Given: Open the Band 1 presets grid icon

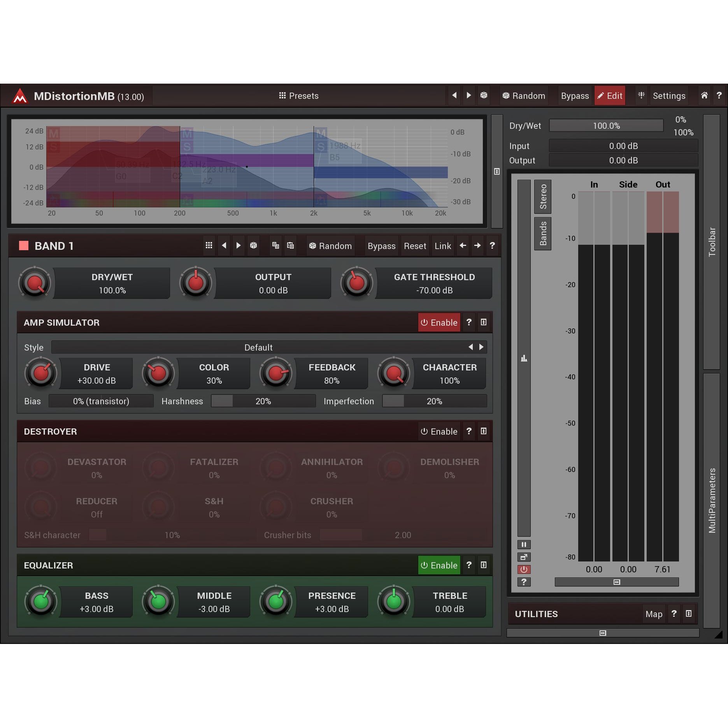Looking at the screenshot, I should coord(209,246).
